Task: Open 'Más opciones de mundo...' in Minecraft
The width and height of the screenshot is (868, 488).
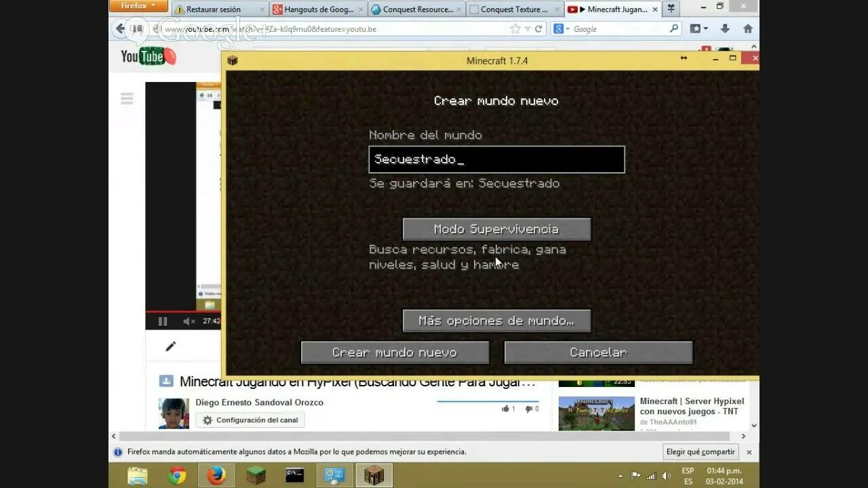Action: pyautogui.click(x=496, y=321)
